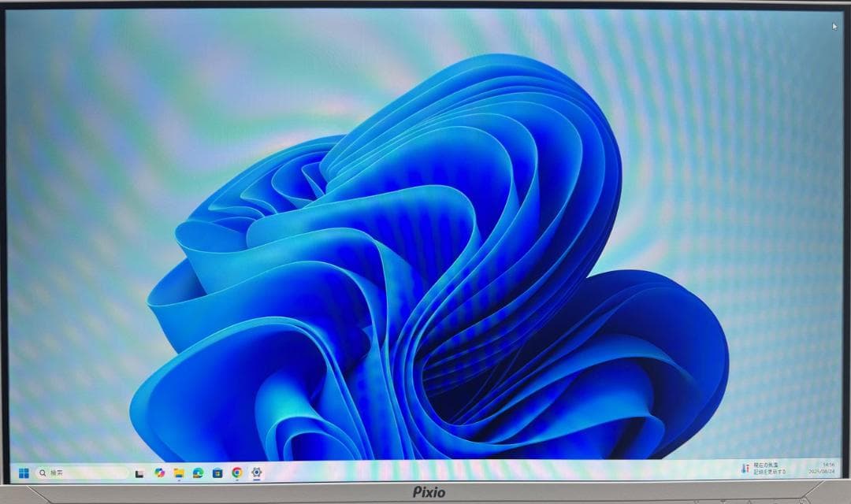Image resolution: width=851 pixels, height=504 pixels.
Task: Click the 14:56 taskbar clock
Action: coord(828,465)
